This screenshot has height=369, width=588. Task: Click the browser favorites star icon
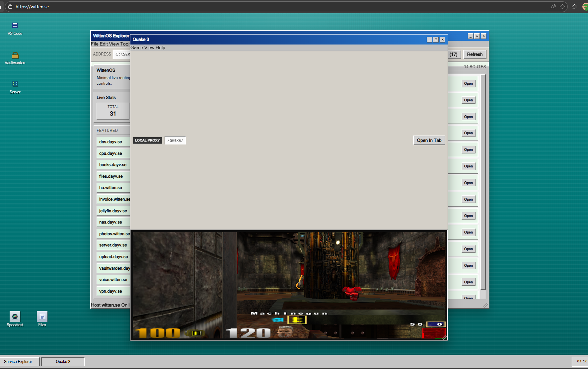click(562, 7)
